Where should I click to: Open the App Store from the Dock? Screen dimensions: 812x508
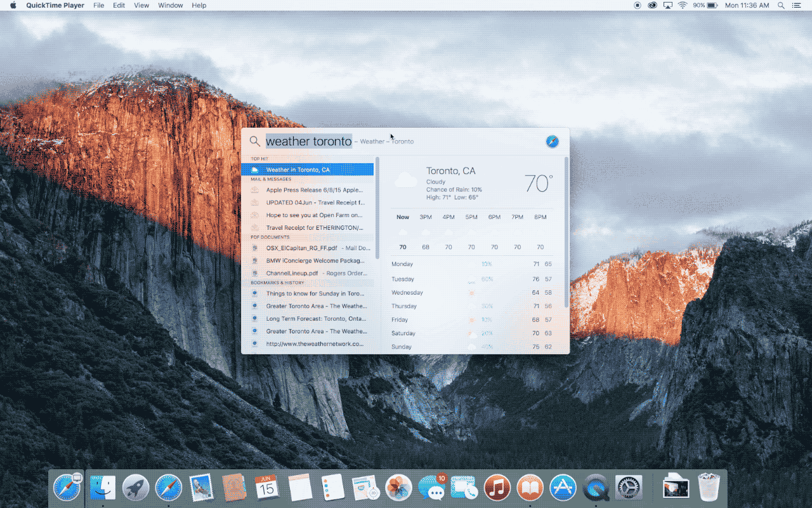(563, 488)
